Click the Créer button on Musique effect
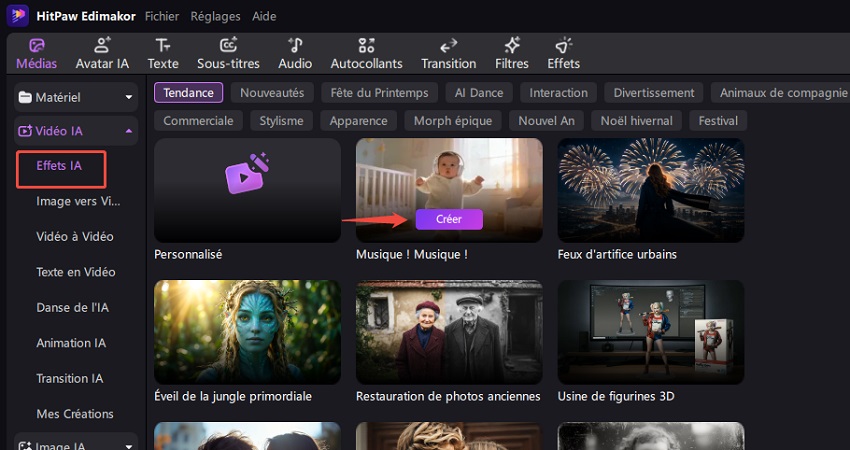 click(449, 220)
